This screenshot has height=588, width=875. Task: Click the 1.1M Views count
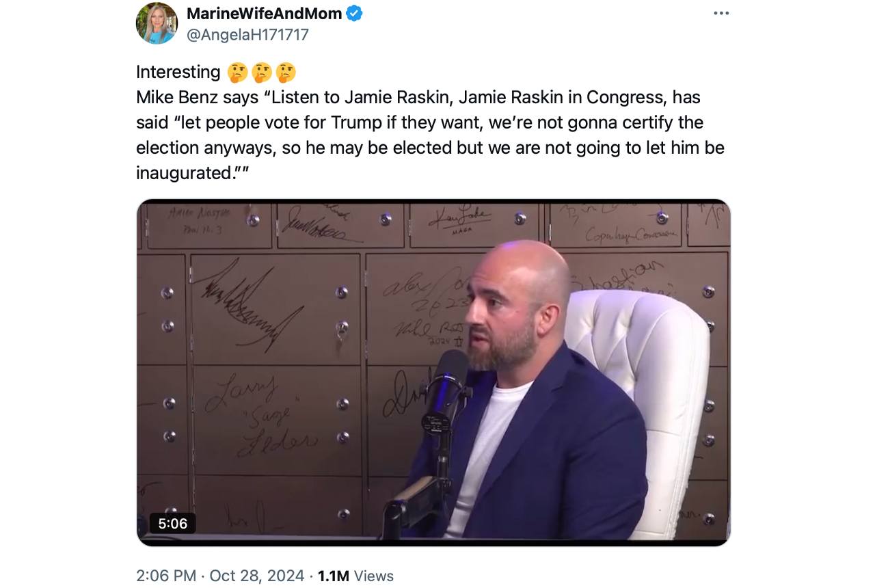[355, 576]
